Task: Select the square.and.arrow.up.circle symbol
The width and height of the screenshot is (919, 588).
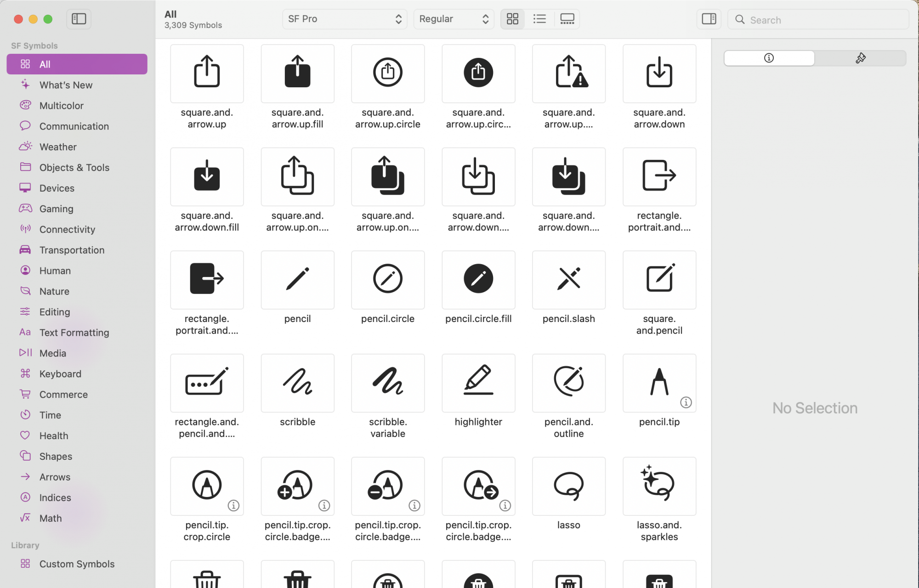Action: pyautogui.click(x=388, y=73)
